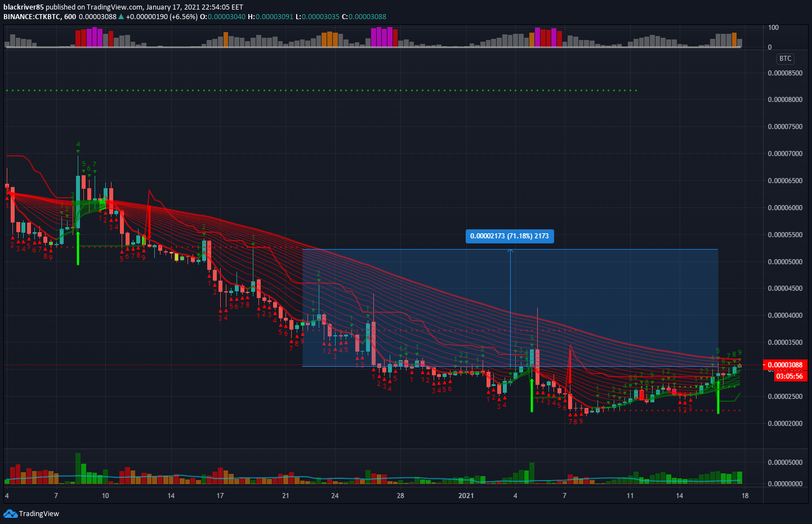Click the time axis date label 10

coord(105,496)
